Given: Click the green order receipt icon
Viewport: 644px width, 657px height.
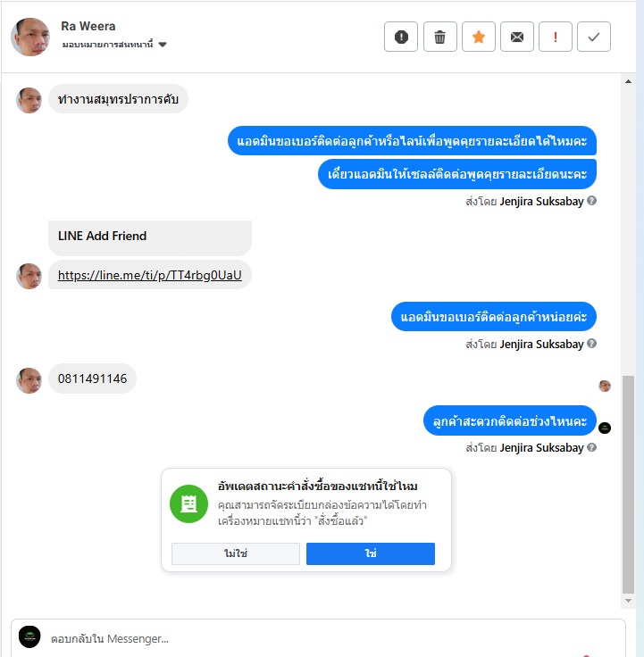Looking at the screenshot, I should coord(188,503).
